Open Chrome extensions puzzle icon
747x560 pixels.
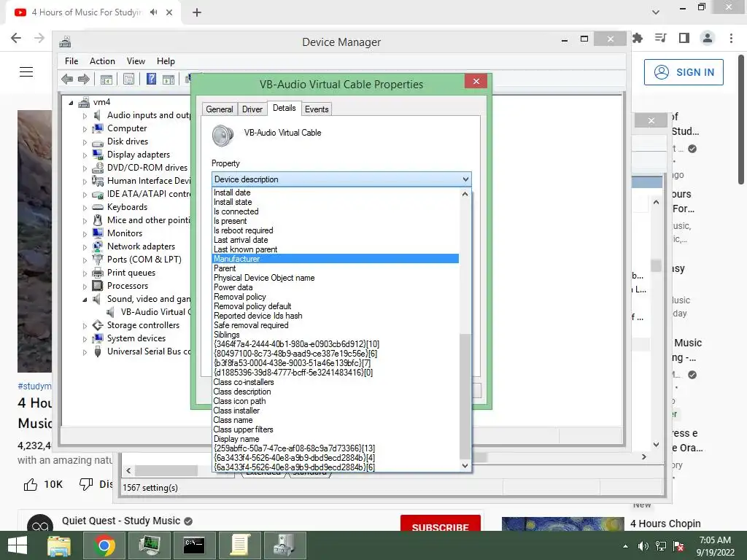pyautogui.click(x=638, y=38)
